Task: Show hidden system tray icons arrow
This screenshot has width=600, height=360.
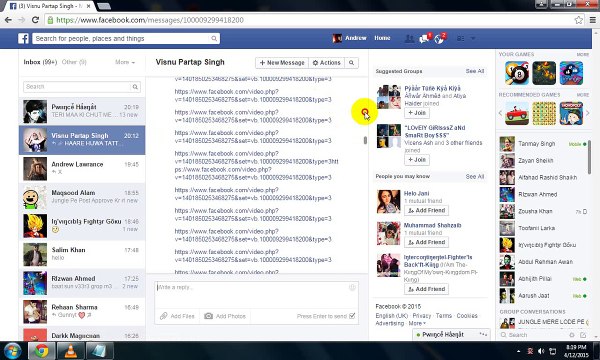Action: (x=518, y=351)
